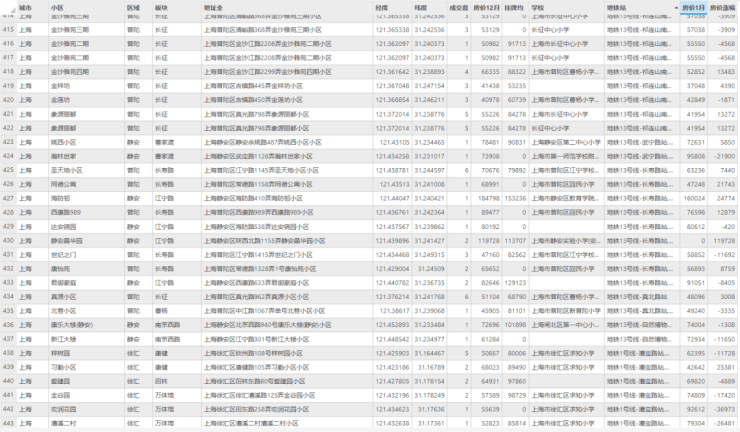This screenshot has width=740, height=432.
Task: Click latitude cell 31.24509
Action: 431,269
